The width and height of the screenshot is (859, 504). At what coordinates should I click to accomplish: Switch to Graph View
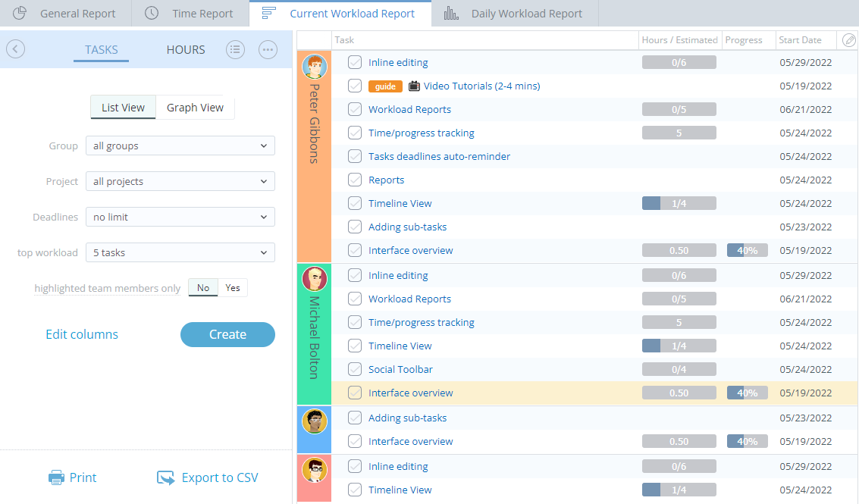click(x=195, y=108)
